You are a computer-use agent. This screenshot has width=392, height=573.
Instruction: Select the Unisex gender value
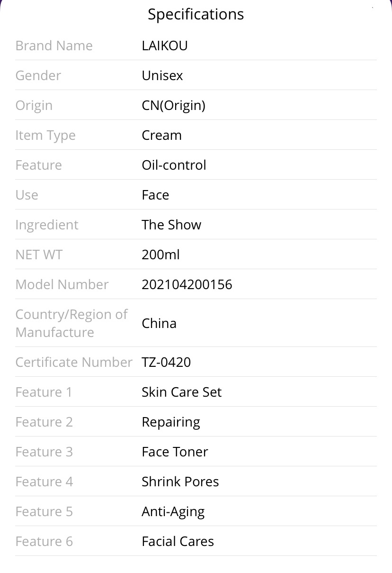pos(162,75)
